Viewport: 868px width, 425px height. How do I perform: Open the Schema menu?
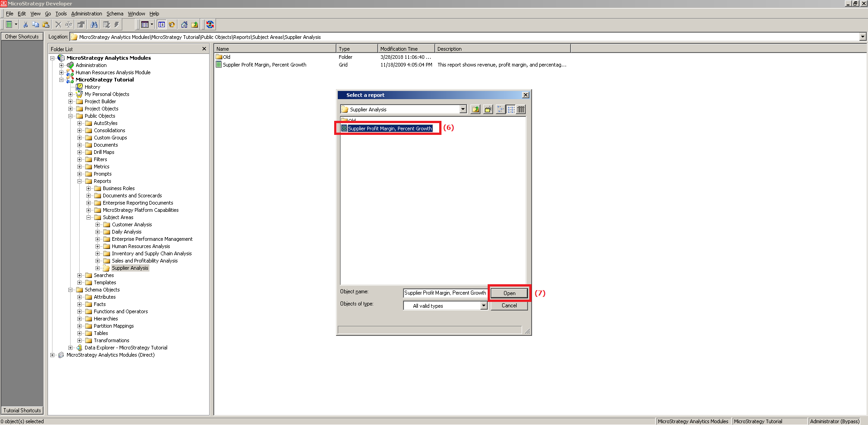(115, 14)
